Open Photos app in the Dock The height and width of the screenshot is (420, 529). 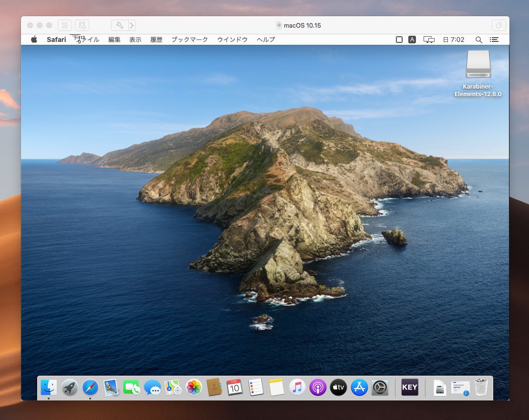[194, 387]
